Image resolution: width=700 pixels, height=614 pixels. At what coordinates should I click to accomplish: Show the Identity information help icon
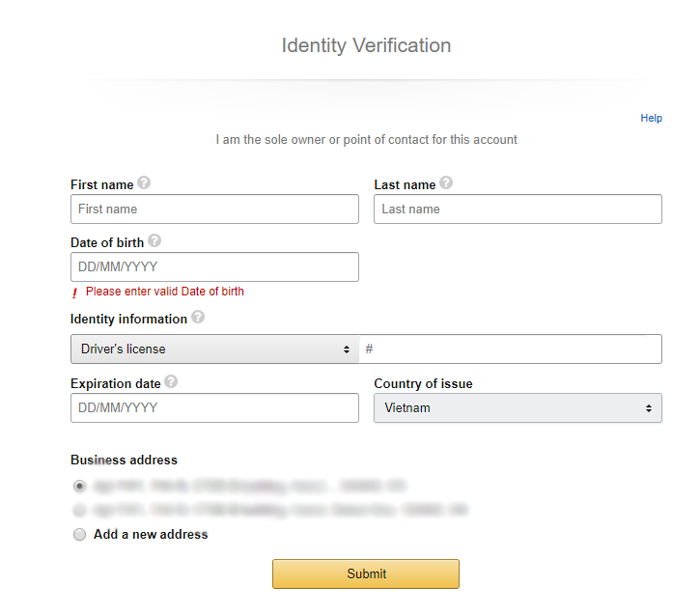198,318
